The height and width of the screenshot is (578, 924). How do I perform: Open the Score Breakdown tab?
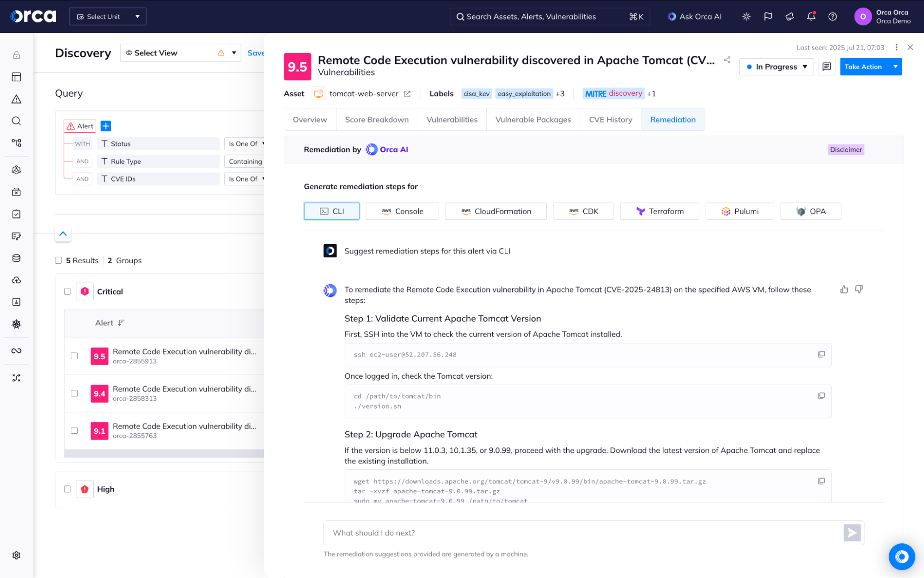coord(376,120)
